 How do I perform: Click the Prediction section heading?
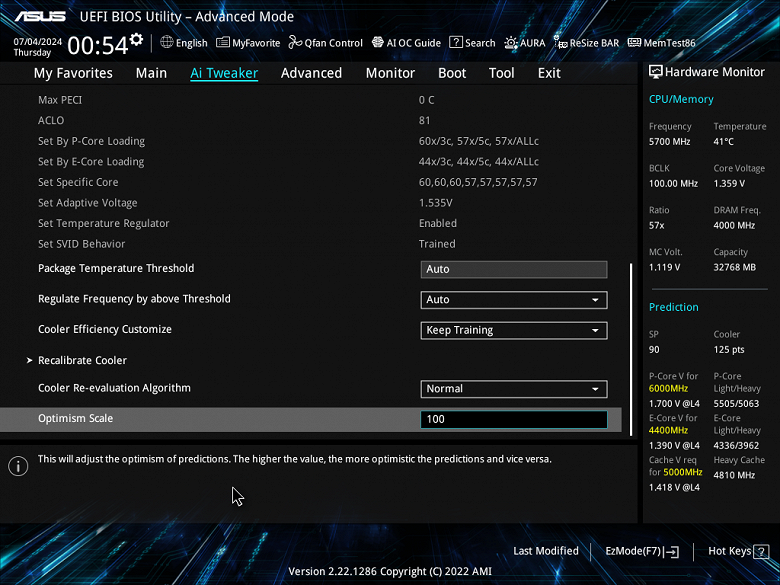tap(674, 307)
